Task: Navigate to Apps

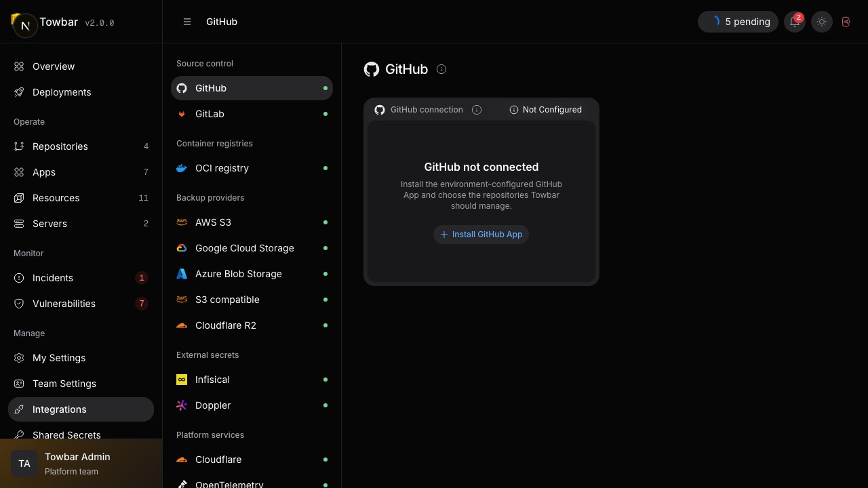Action: pyautogui.click(x=81, y=172)
